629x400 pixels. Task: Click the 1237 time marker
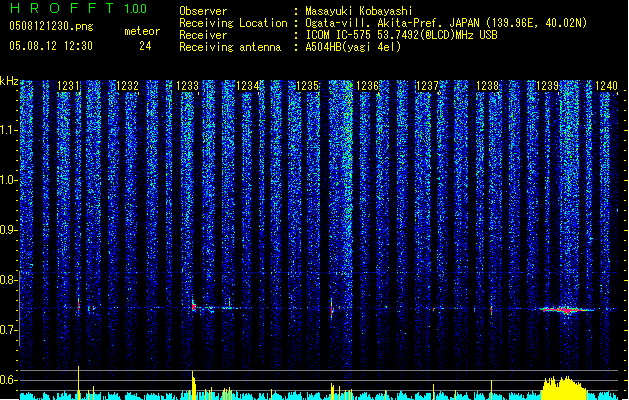pyautogui.click(x=428, y=86)
